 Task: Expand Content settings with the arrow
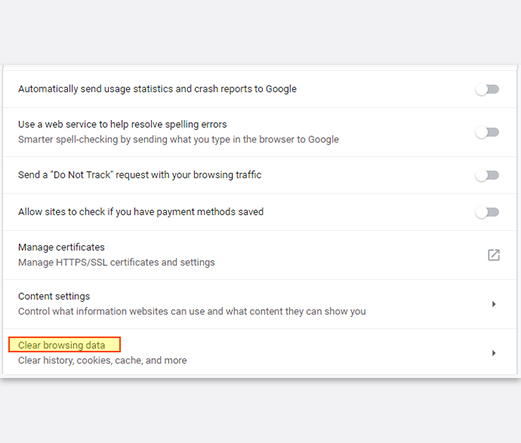(494, 304)
